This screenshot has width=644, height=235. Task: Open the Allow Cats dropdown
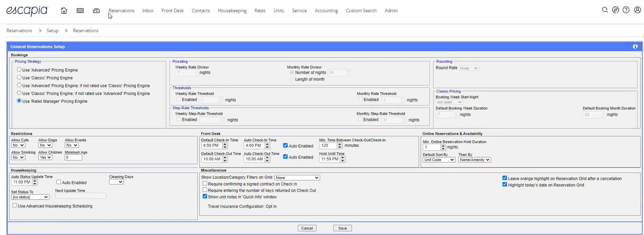point(18,145)
